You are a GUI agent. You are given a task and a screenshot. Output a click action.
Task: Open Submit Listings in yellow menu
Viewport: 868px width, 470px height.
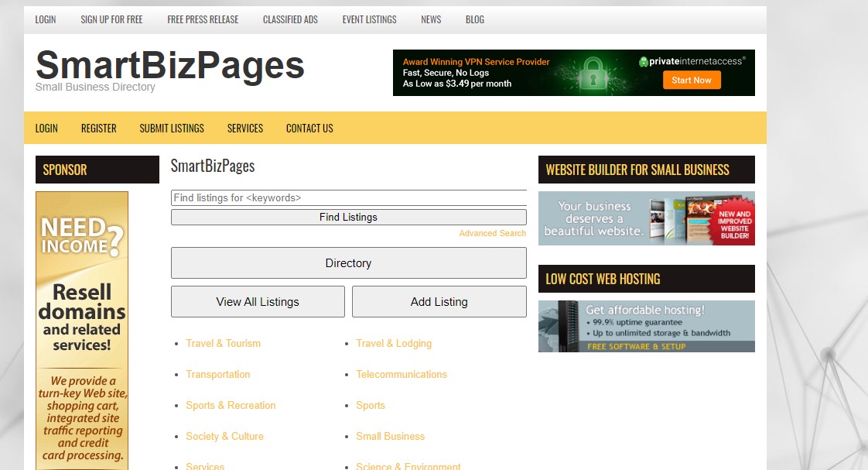[x=172, y=129]
